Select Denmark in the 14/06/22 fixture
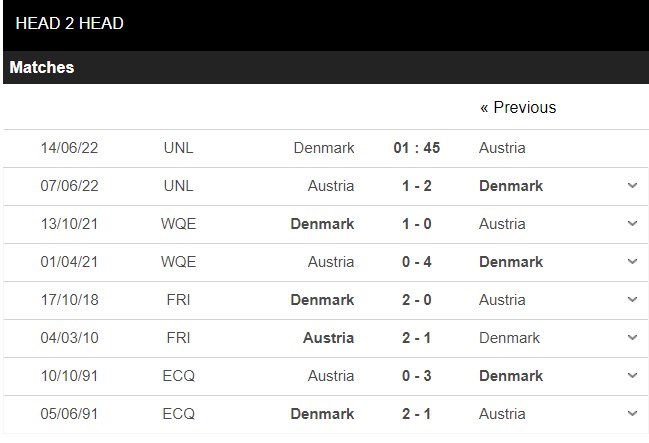The height and width of the screenshot is (443, 649). pos(324,148)
